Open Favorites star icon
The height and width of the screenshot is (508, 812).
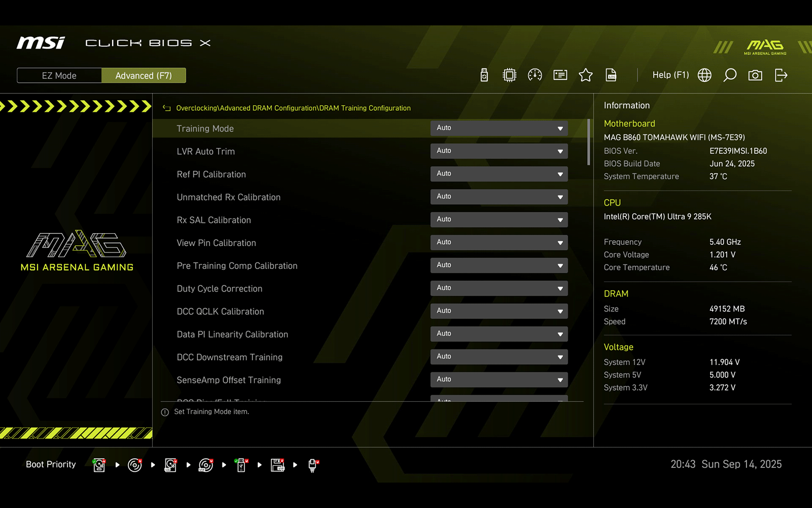pyautogui.click(x=586, y=75)
